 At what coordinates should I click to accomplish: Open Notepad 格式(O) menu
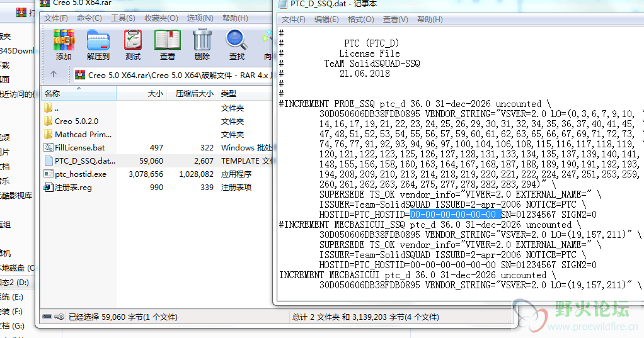pyautogui.click(x=360, y=20)
